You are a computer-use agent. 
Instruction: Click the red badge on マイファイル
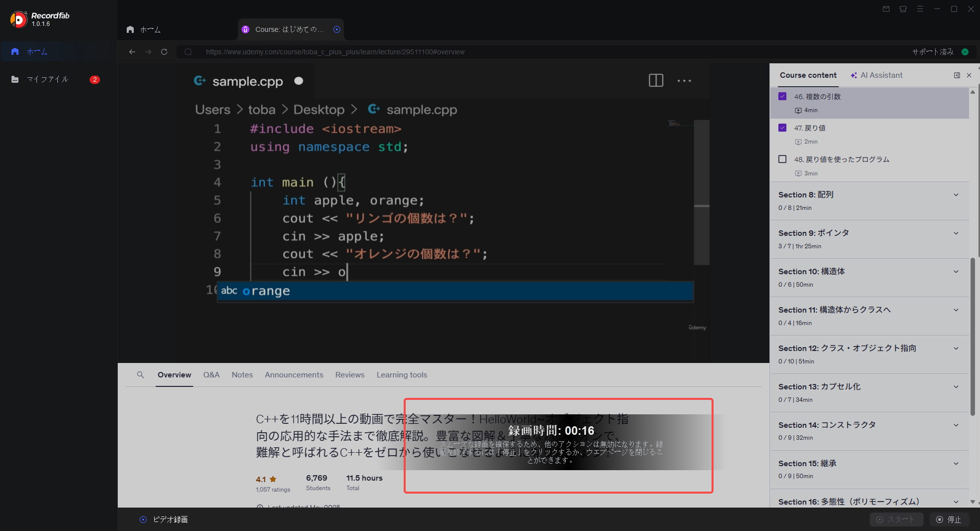(x=95, y=80)
